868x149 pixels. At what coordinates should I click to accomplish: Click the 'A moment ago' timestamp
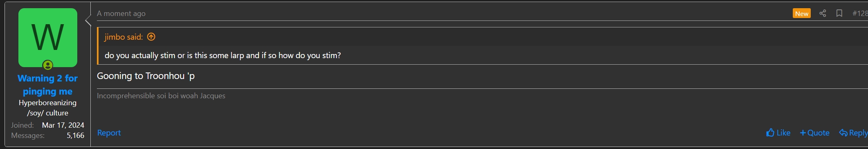(121, 14)
